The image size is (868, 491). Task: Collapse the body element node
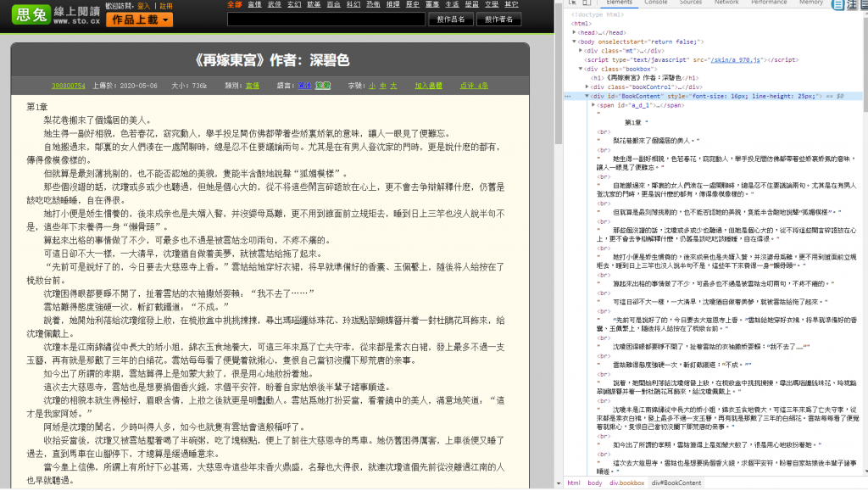[x=574, y=42]
